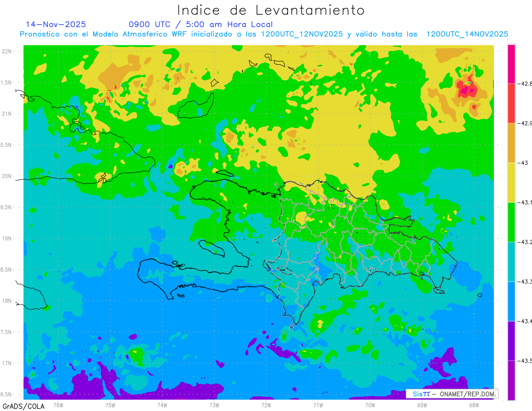Choose the violet swatch above -43.5 in legend
The height and width of the screenshot is (411, 532).
coord(511,341)
